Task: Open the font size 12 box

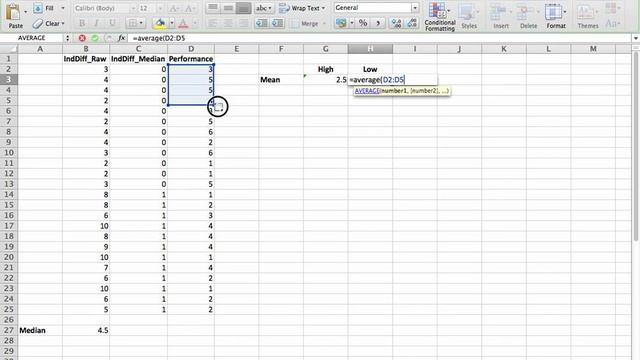Action: (x=151, y=8)
